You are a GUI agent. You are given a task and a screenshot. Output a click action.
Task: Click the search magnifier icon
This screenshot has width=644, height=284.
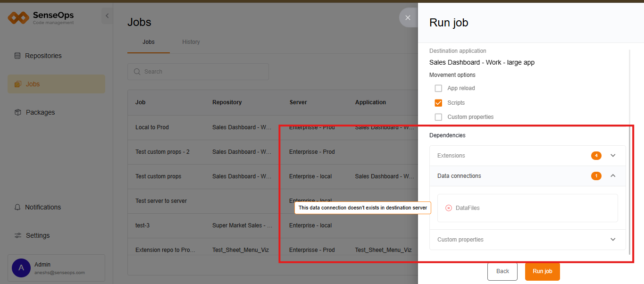[137, 72]
